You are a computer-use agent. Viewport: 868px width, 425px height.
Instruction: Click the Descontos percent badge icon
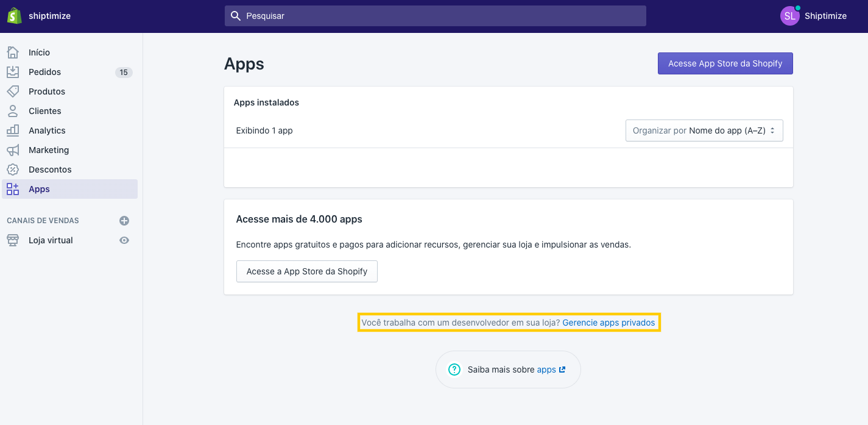13,170
